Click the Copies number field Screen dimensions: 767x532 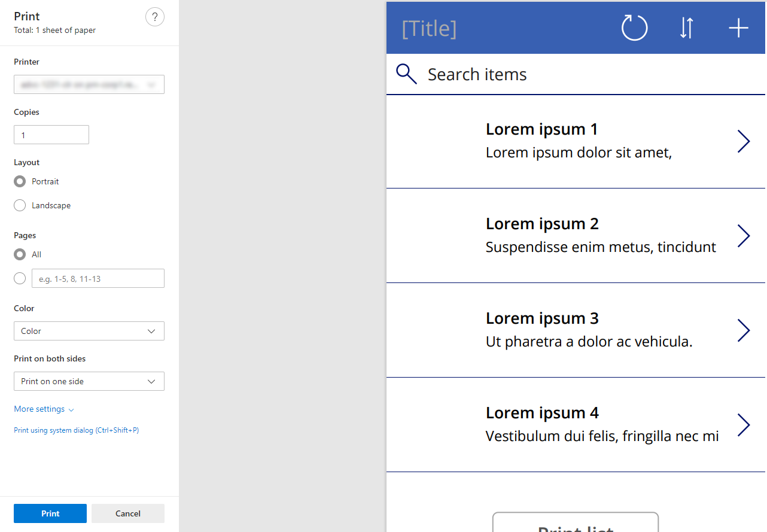(x=51, y=135)
